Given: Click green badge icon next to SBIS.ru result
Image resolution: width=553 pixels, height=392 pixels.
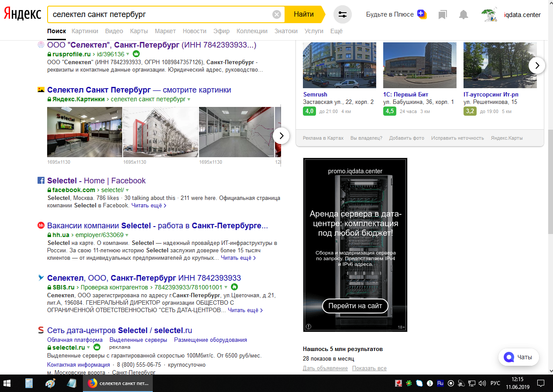Looking at the screenshot, I should click(234, 287).
